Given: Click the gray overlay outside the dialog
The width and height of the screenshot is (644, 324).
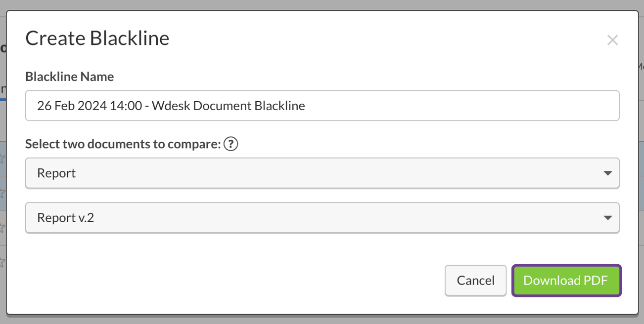Looking at the screenshot, I should coord(322,319).
